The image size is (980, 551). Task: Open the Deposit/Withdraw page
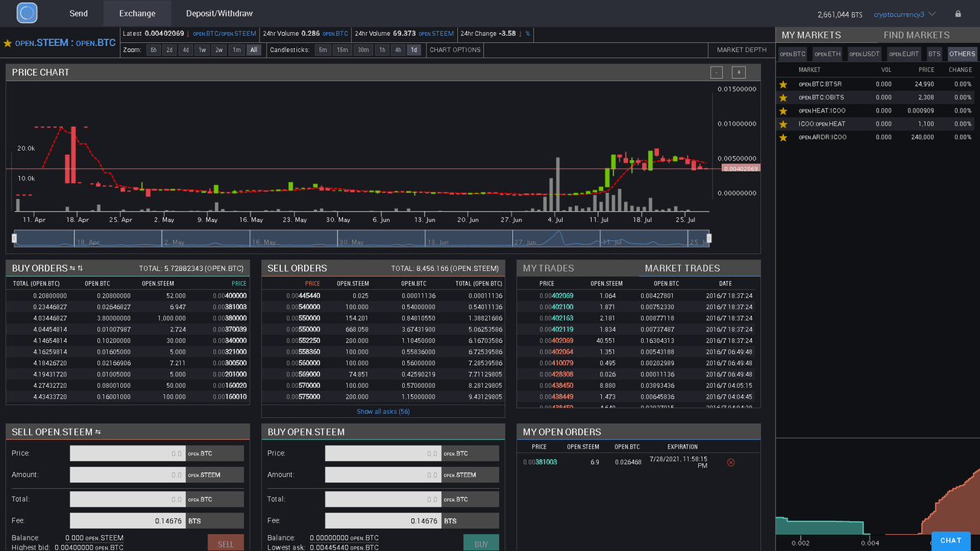[x=219, y=14]
